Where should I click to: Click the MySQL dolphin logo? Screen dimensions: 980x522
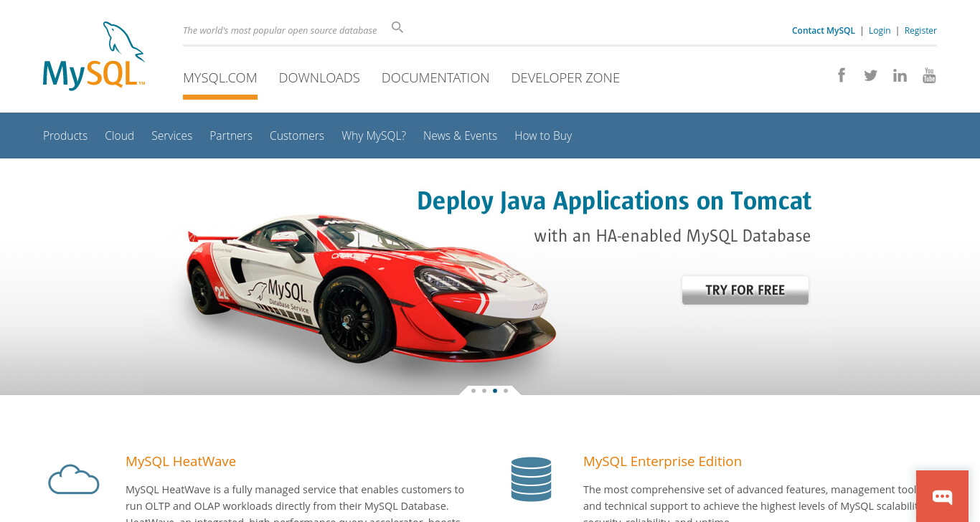click(x=94, y=56)
